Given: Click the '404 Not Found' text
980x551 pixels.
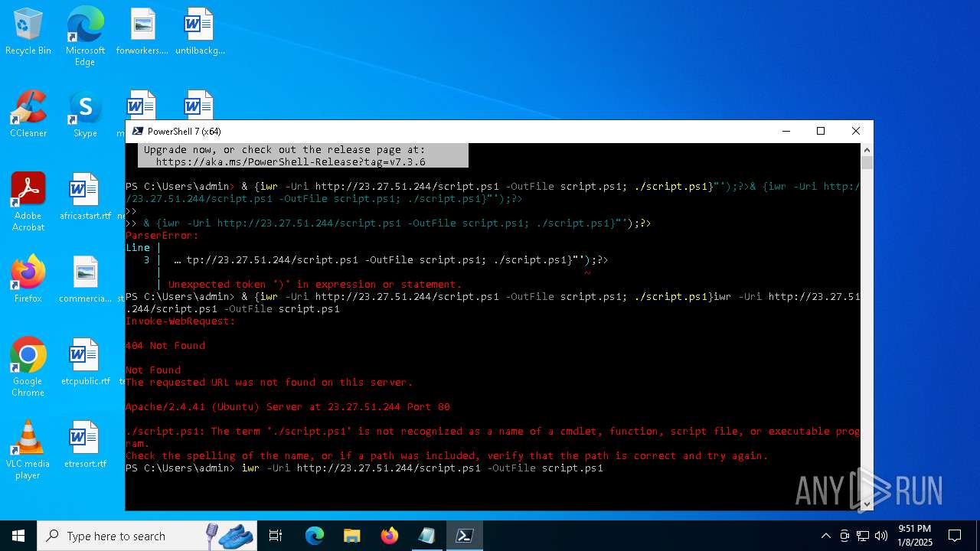Looking at the screenshot, I should [x=165, y=345].
